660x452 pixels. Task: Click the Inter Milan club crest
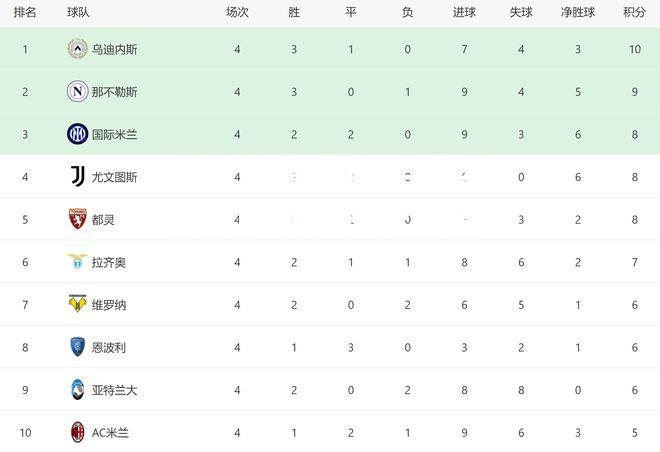click(77, 134)
